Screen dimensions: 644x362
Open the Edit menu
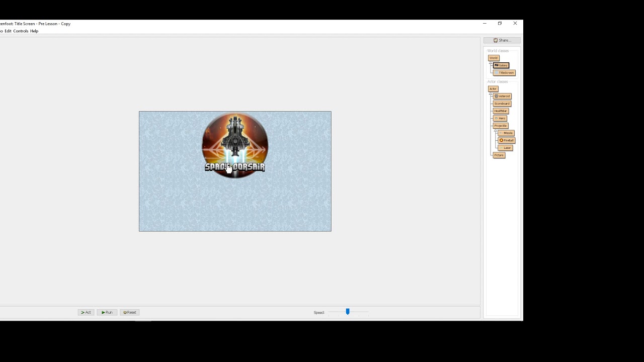click(8, 31)
